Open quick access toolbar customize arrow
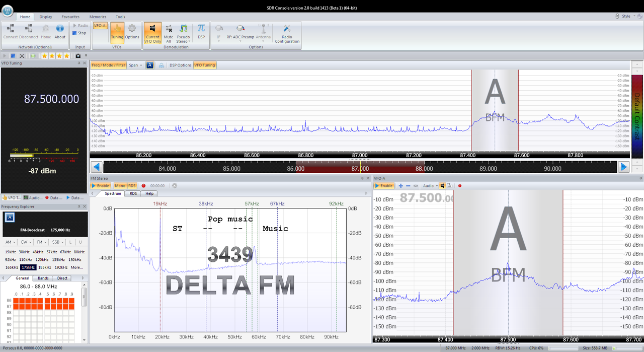The width and height of the screenshot is (644, 352). 86,55
